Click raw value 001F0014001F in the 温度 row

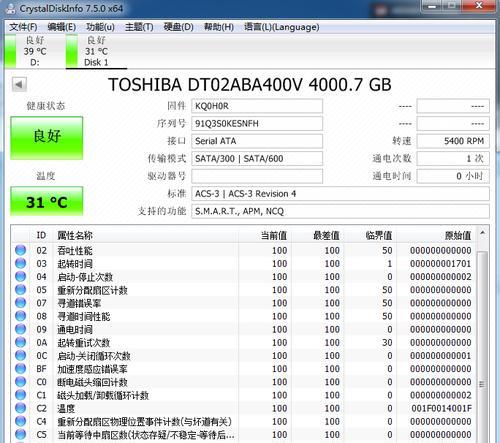pyautogui.click(x=441, y=408)
